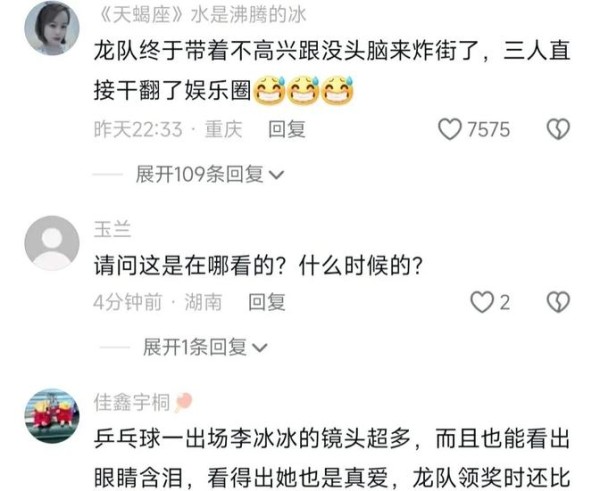This screenshot has width=600, height=491.
Task: Open the 天蝎座 commenter's avatar
Action: [52, 28]
